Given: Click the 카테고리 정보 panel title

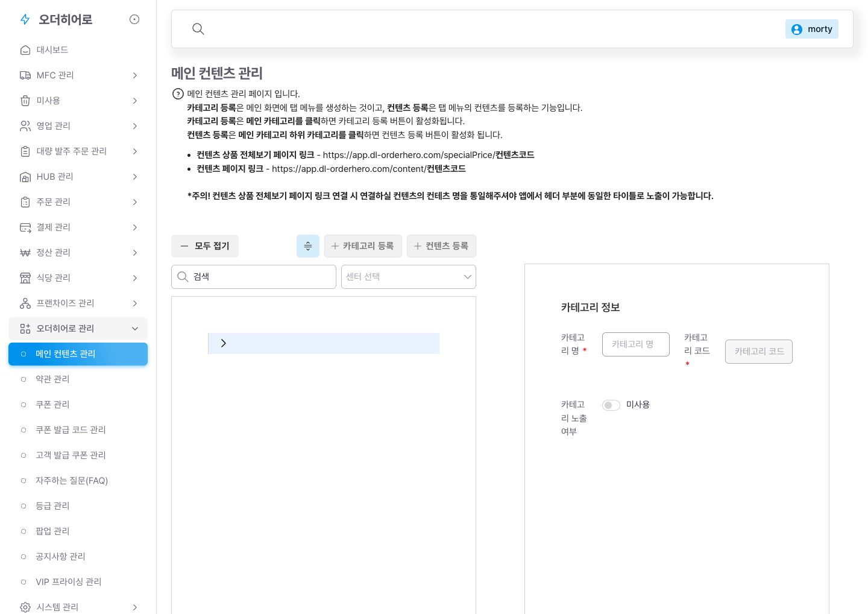Looking at the screenshot, I should pyautogui.click(x=591, y=308).
